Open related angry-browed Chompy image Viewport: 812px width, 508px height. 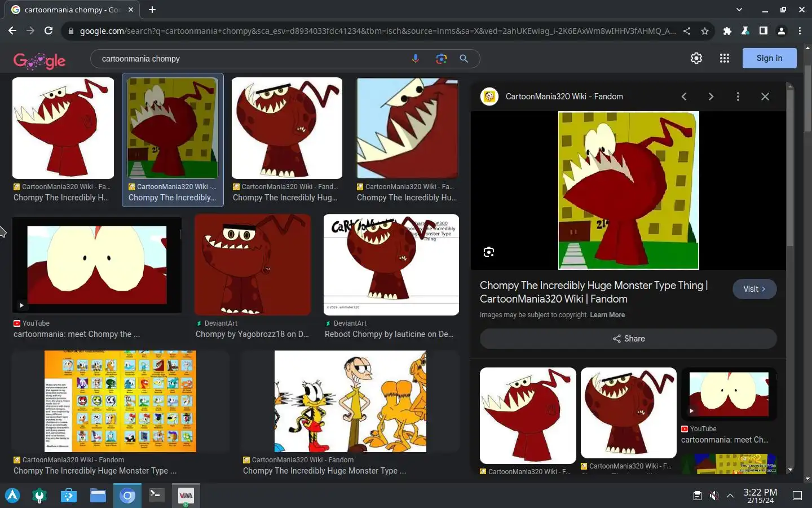tap(629, 413)
